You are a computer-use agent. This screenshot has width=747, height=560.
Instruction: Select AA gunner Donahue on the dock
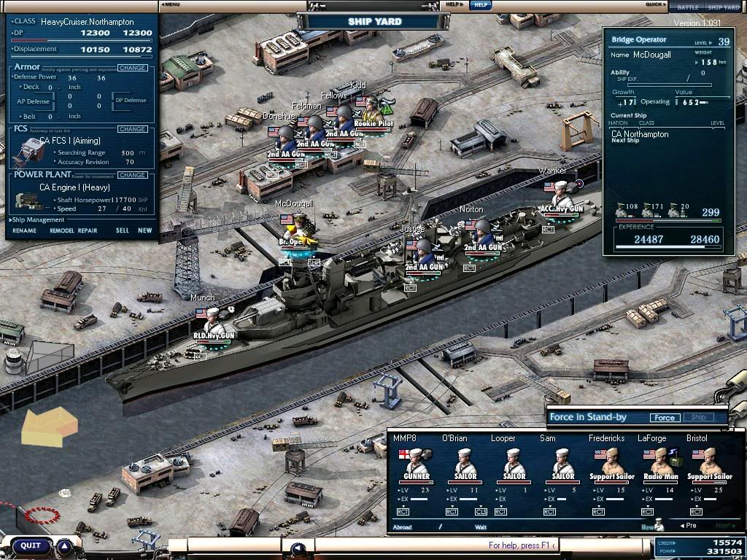coord(285,142)
